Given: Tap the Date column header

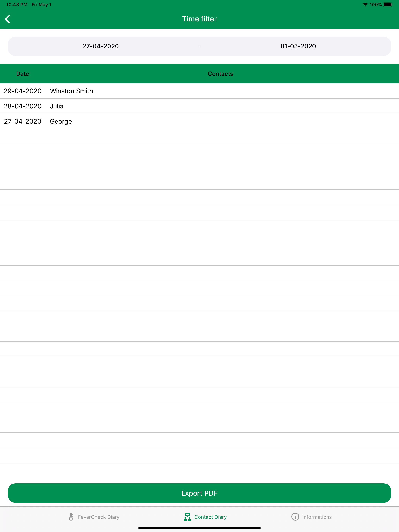Looking at the screenshot, I should coord(23,74).
